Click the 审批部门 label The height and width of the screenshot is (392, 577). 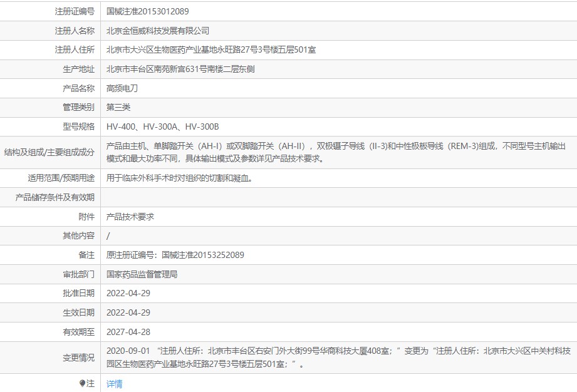point(79,274)
